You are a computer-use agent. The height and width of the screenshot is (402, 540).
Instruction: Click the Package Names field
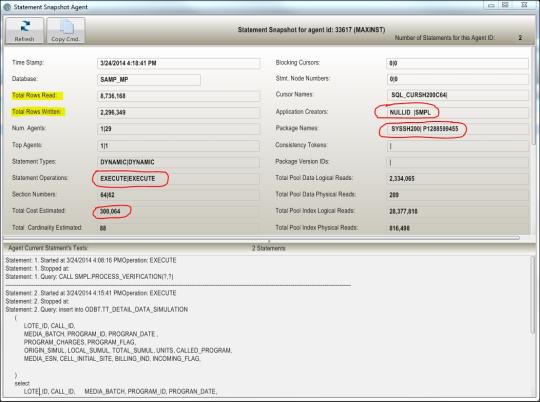[x=457, y=129]
